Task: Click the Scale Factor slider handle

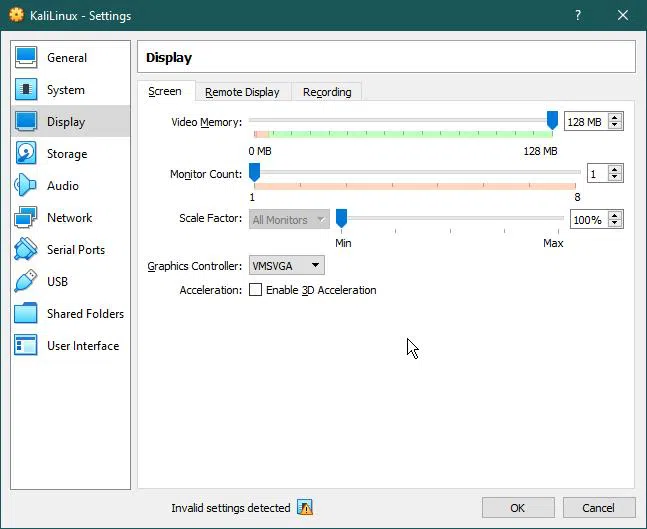Action: pyautogui.click(x=341, y=218)
